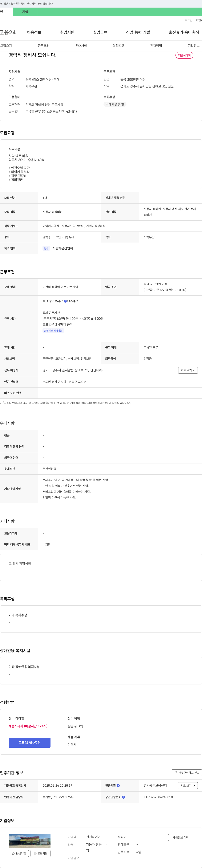Click the 경기광주고용센터 agency name

tap(155, 785)
